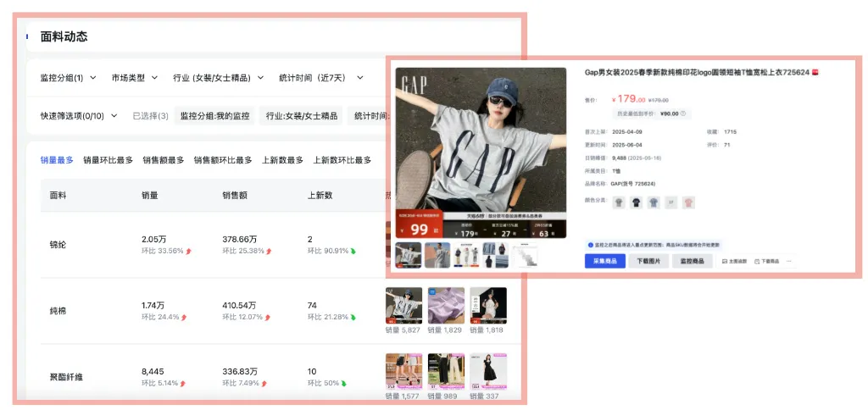
Task: Click the 下载图片 button
Action: coord(648,261)
